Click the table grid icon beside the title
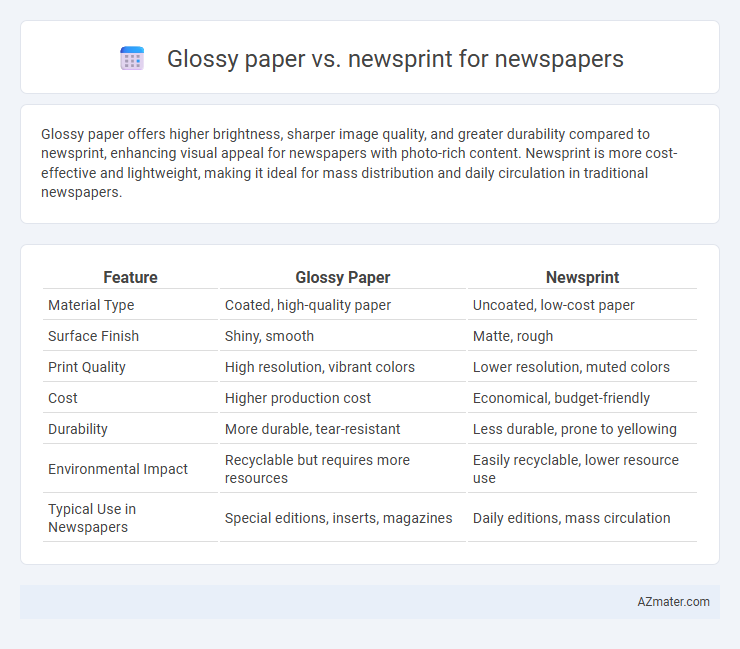 132,59
